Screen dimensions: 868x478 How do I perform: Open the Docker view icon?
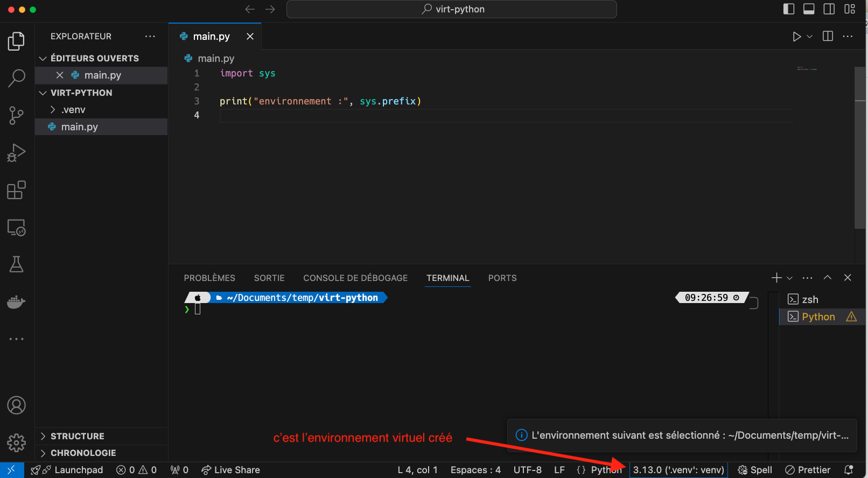[x=16, y=302]
